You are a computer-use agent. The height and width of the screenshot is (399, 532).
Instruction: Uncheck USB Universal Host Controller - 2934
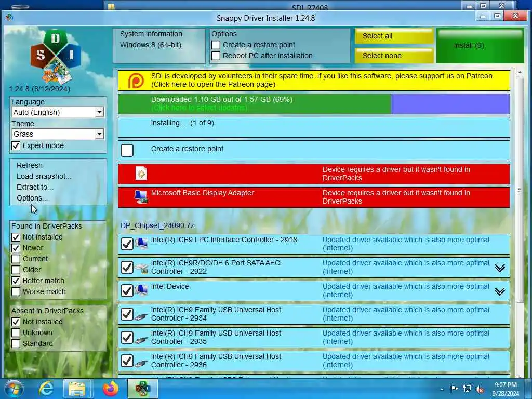tap(127, 314)
